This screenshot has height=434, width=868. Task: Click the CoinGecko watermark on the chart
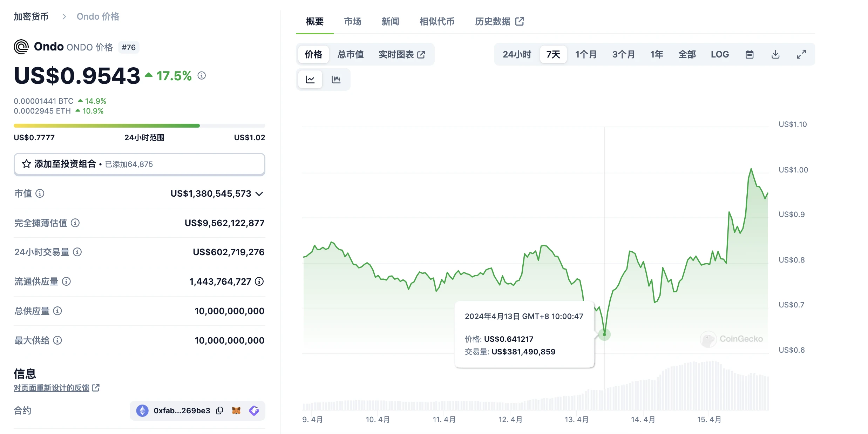(732, 339)
